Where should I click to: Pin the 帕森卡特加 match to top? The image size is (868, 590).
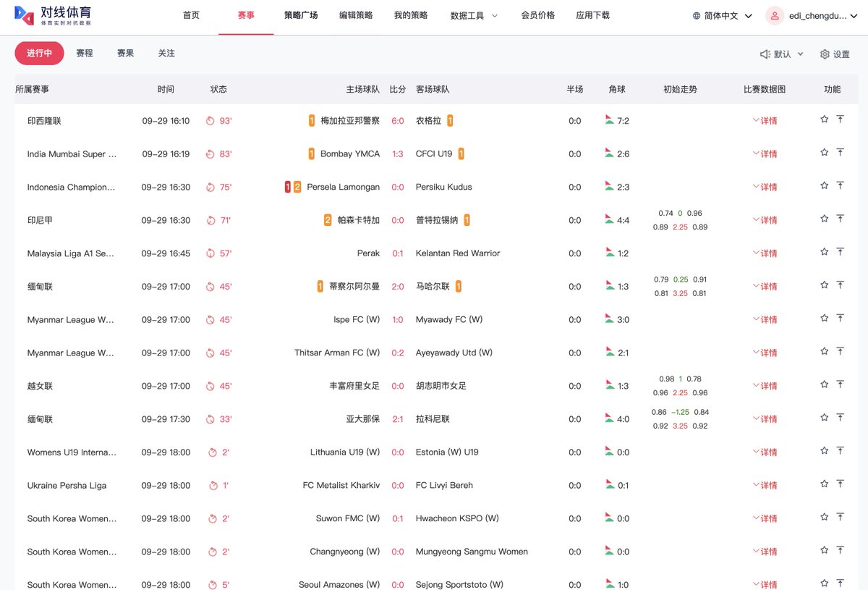click(x=841, y=219)
